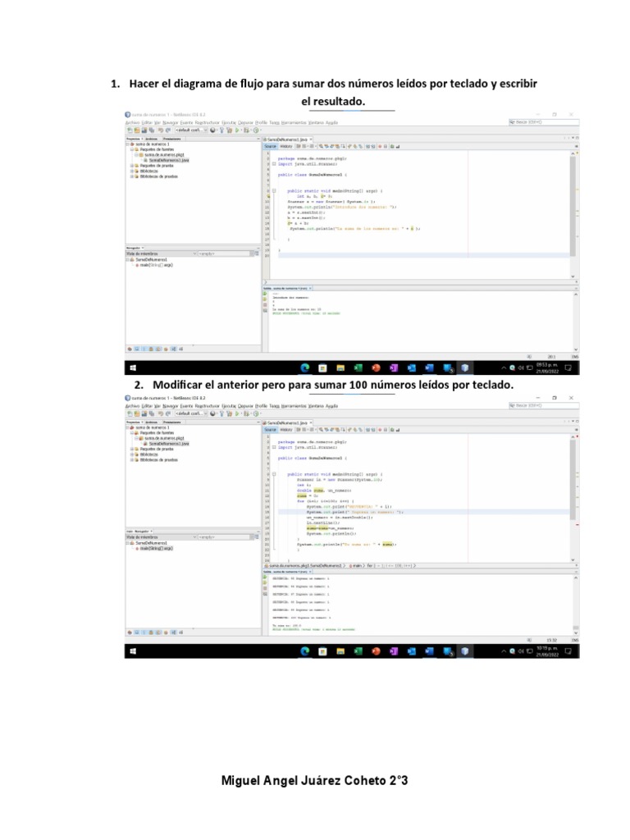
Task: Click green Run Project icon in exercise 2 screenshot
Action: 237,413
